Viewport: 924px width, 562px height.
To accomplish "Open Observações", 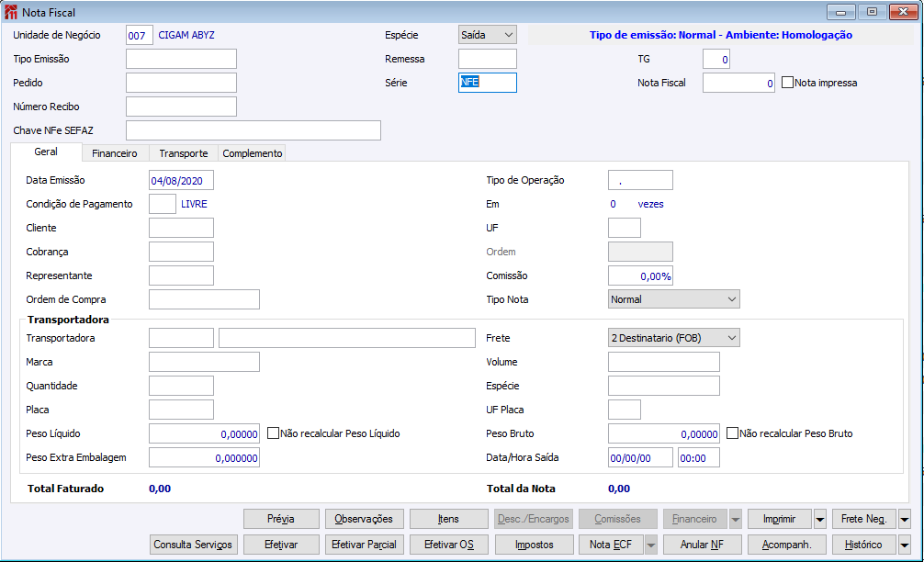I will pos(364,519).
